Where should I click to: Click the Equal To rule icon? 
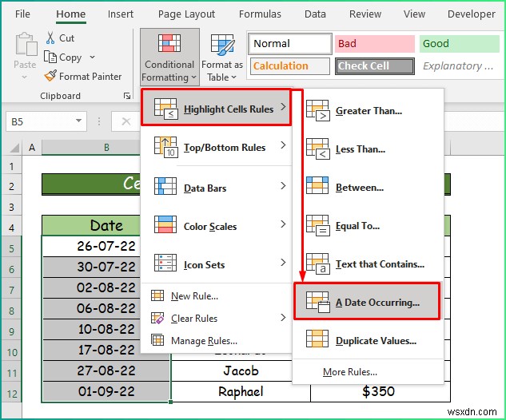point(318,225)
